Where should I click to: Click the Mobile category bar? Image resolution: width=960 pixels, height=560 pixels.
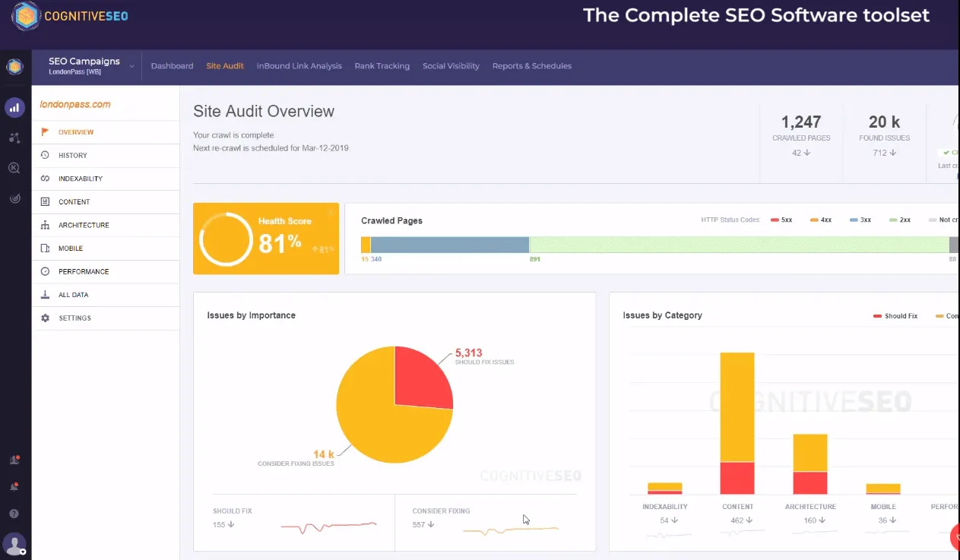point(883,489)
